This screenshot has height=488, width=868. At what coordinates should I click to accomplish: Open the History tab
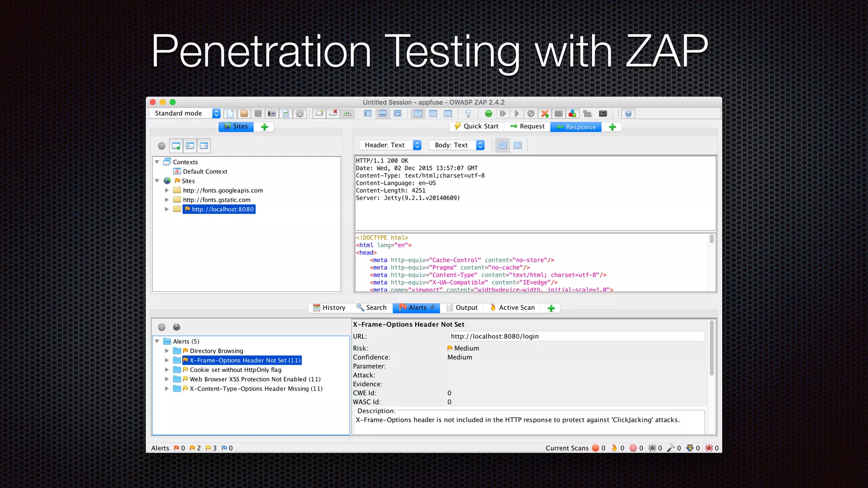pos(329,308)
